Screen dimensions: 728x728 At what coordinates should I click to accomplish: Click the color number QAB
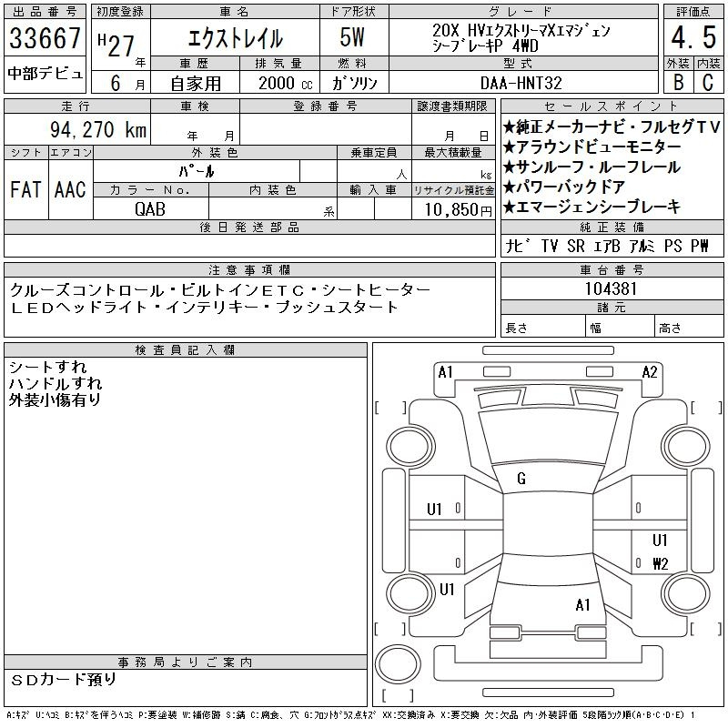coord(150,209)
